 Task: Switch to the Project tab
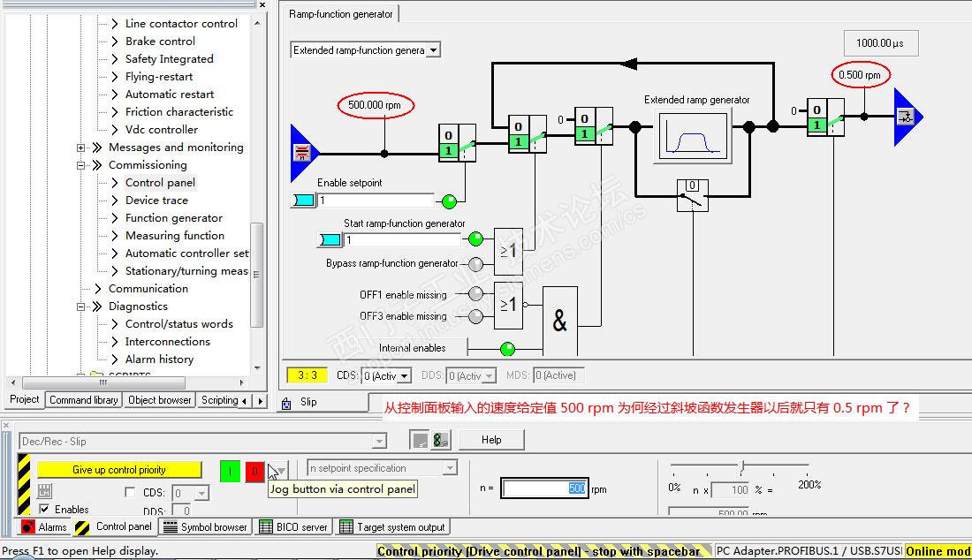[24, 399]
